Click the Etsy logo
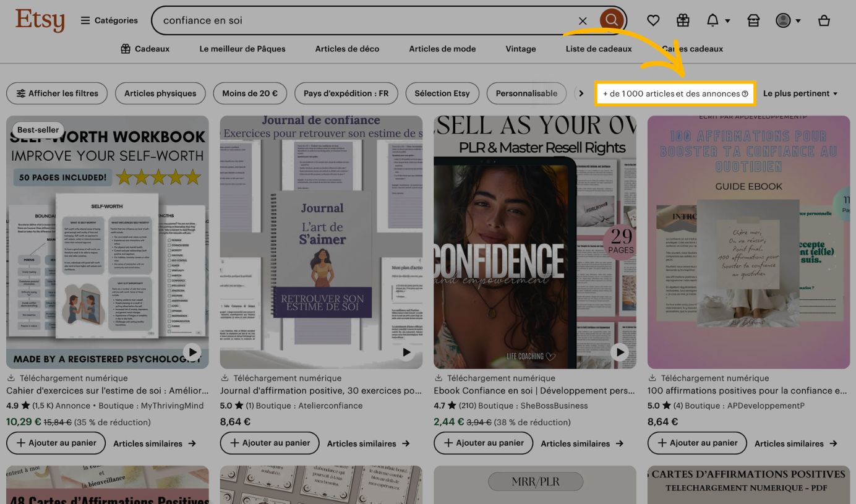856x504 pixels. (x=40, y=20)
